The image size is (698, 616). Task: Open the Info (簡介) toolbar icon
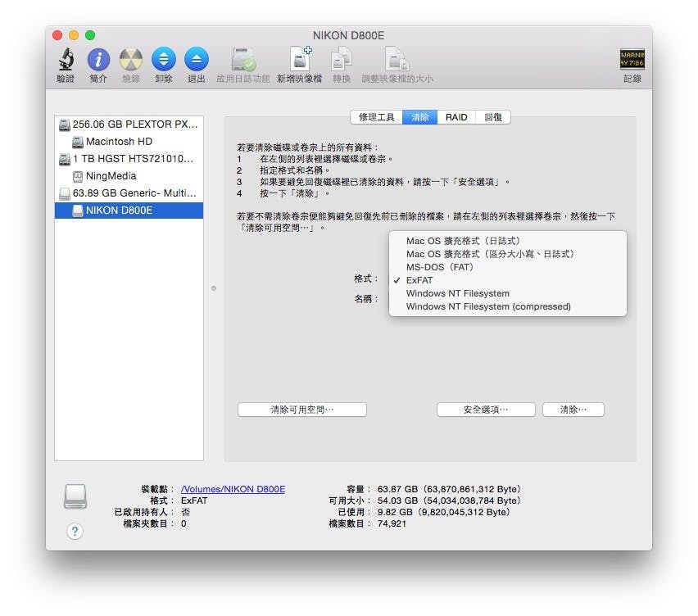pos(98,59)
